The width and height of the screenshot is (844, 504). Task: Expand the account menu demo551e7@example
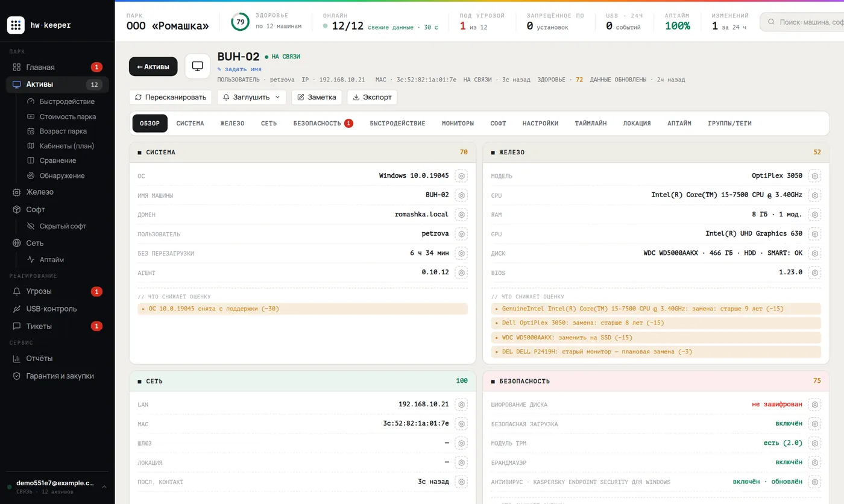57,487
